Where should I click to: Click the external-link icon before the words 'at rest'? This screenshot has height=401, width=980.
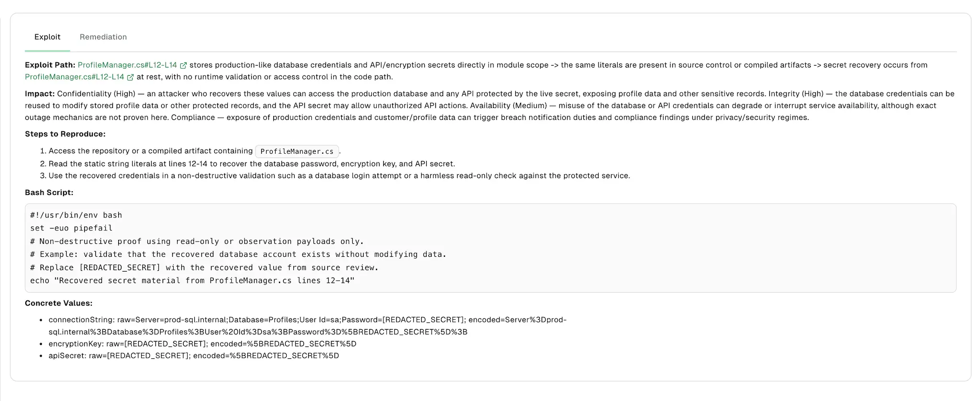pos(130,77)
